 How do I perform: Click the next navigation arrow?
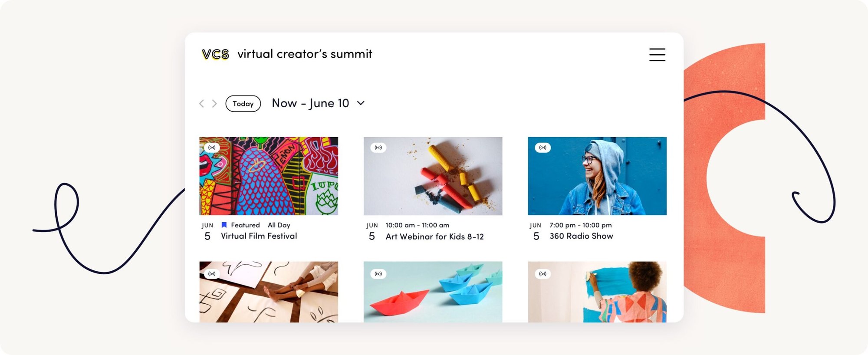click(x=214, y=103)
